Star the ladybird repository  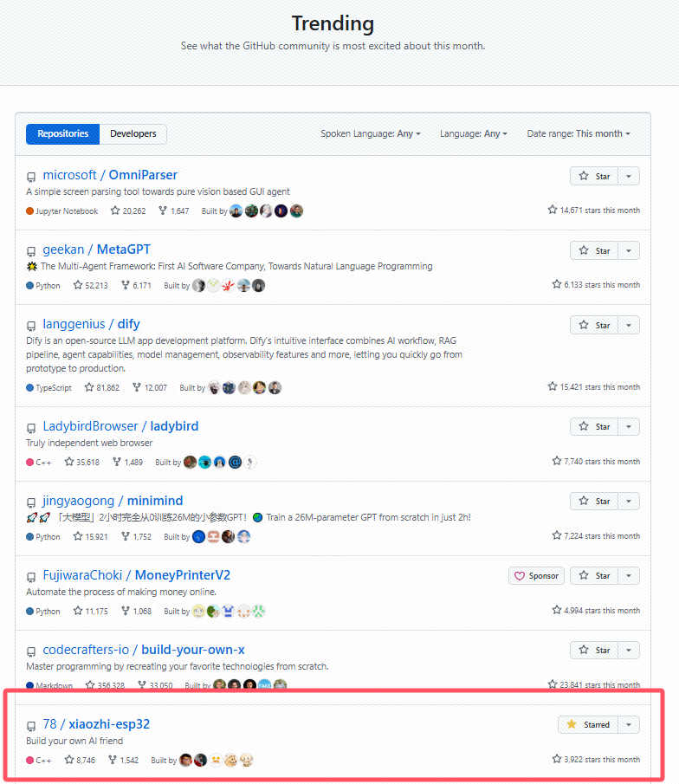[594, 426]
